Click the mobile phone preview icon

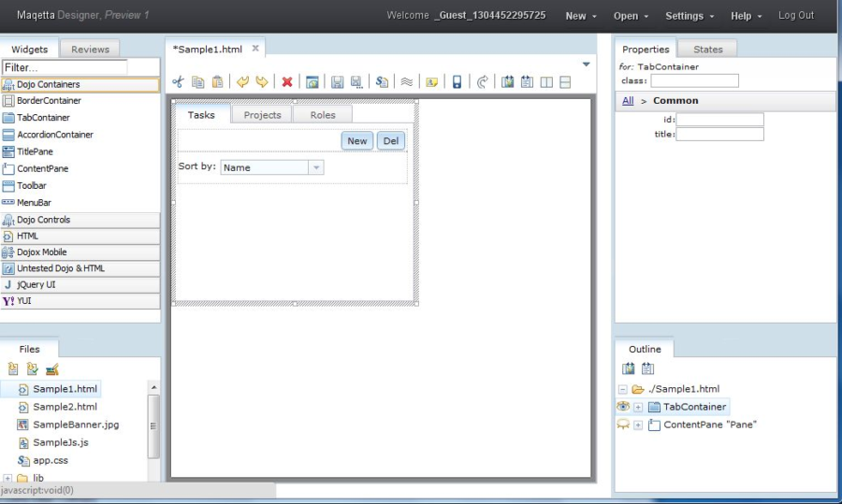(x=457, y=82)
